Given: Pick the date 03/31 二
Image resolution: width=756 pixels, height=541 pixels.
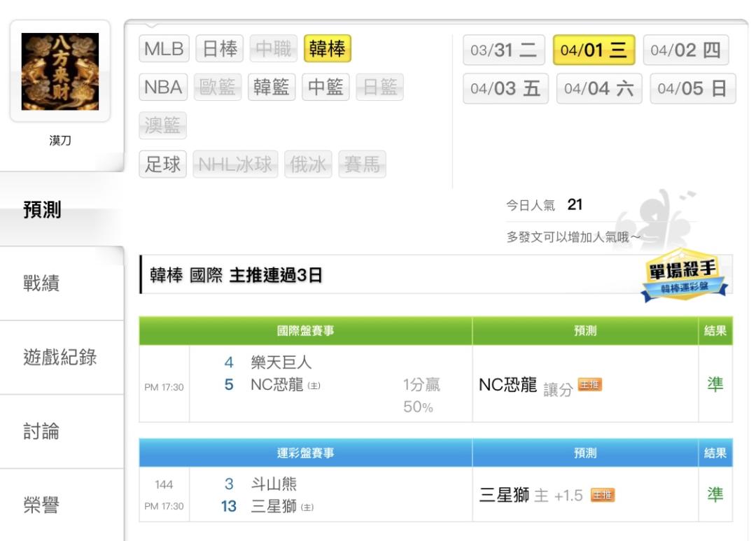Looking at the screenshot, I should click(x=503, y=50).
